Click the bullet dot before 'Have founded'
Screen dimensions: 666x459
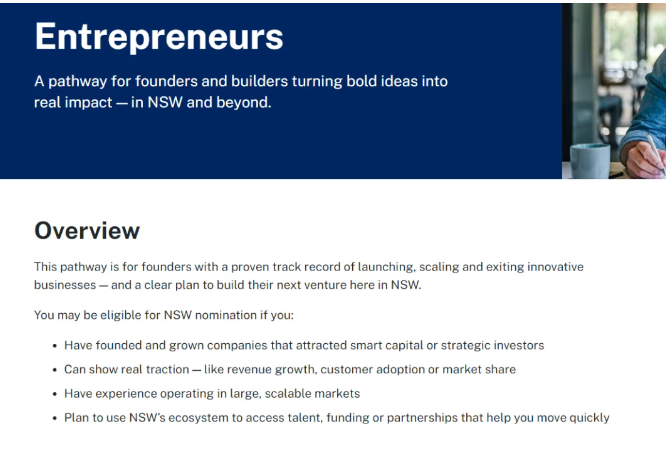54,346
